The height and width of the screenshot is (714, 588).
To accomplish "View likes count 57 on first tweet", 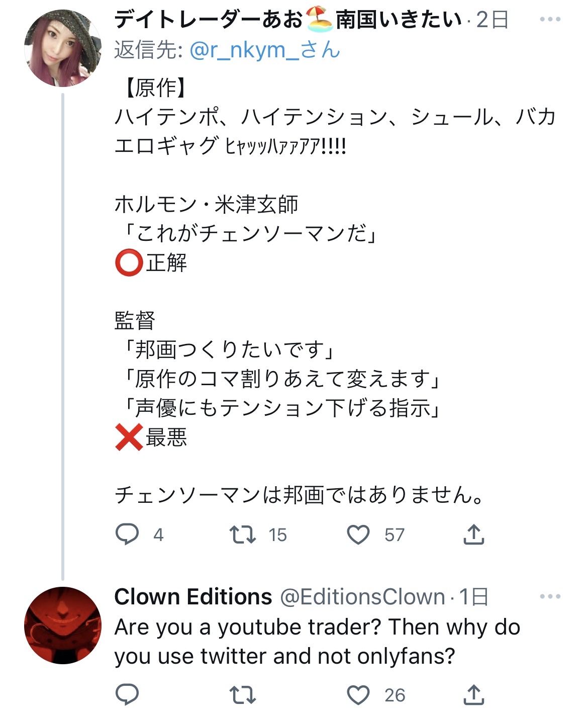I will point(395,535).
